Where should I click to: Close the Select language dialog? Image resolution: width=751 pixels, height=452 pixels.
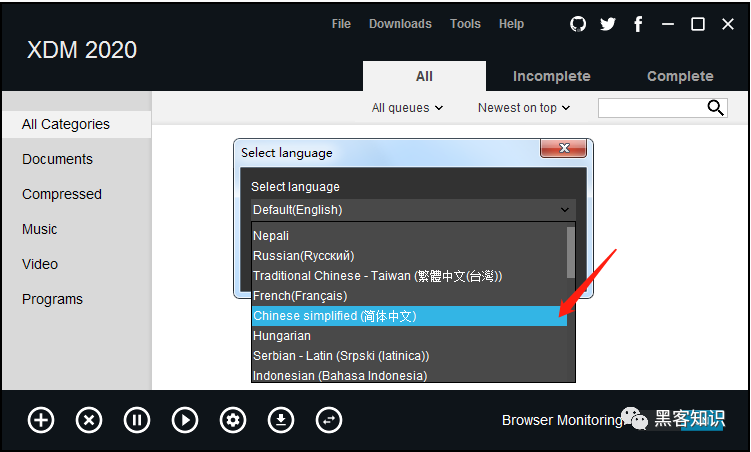pyautogui.click(x=564, y=148)
